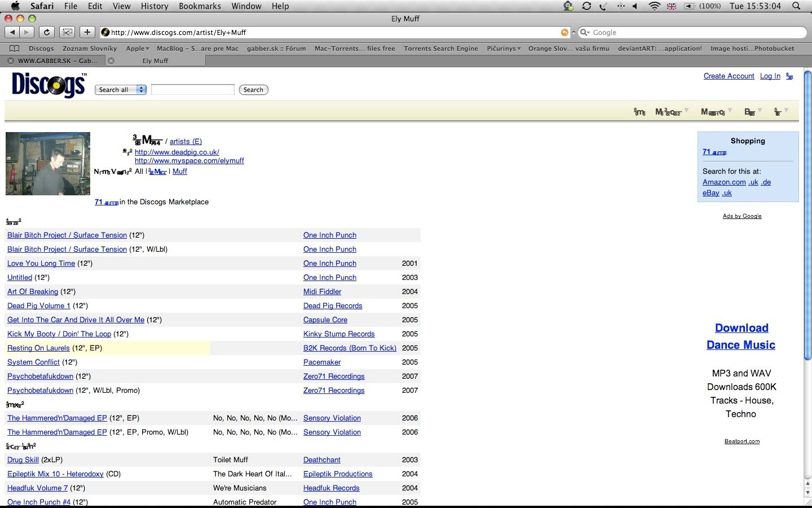
Task: Switch to the Ely Muff tab
Action: coord(155,61)
